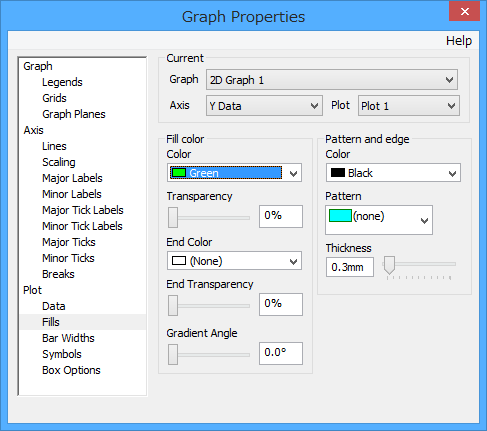Viewport: 487px width, 431px height.
Task: Expand the Axis Y Data dropdown
Action: point(264,106)
